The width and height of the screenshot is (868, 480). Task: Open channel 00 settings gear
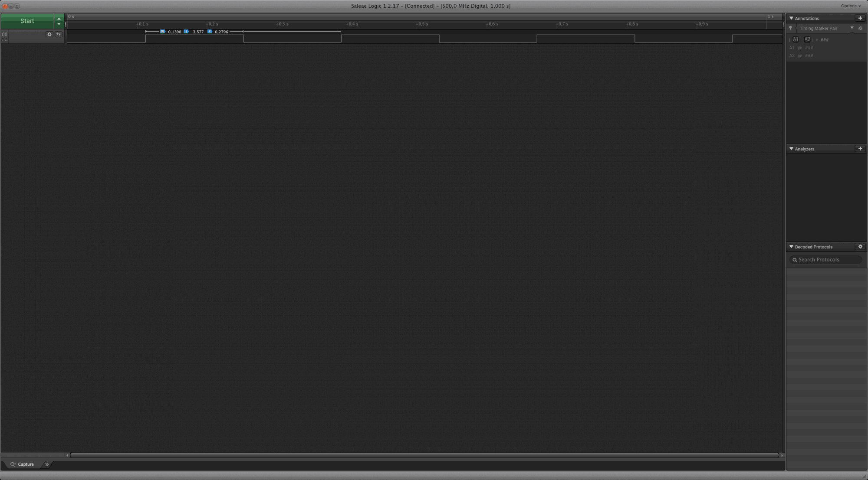49,34
